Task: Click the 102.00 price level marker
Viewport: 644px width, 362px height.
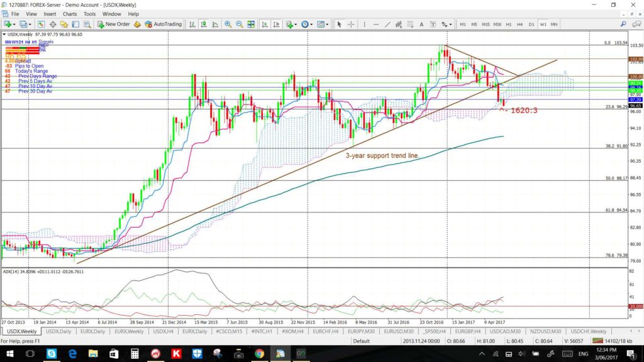Action: click(636, 59)
